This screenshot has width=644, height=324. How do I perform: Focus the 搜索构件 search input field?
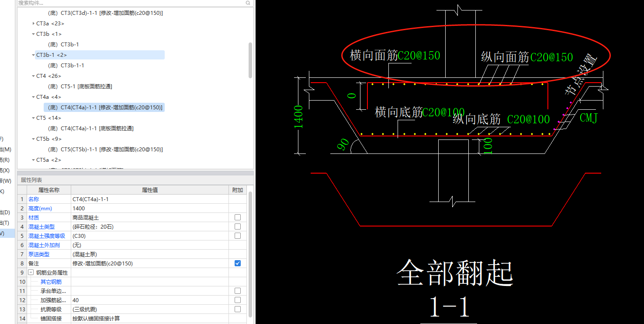[131, 3]
